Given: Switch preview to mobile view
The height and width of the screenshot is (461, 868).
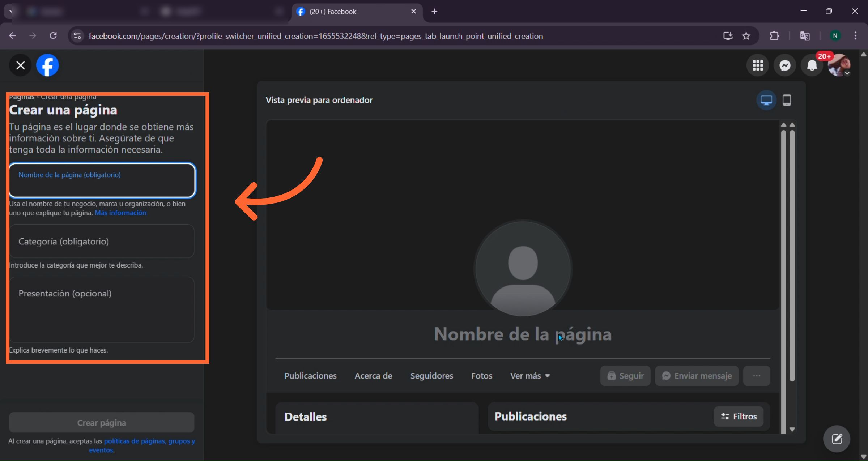Looking at the screenshot, I should pos(787,100).
